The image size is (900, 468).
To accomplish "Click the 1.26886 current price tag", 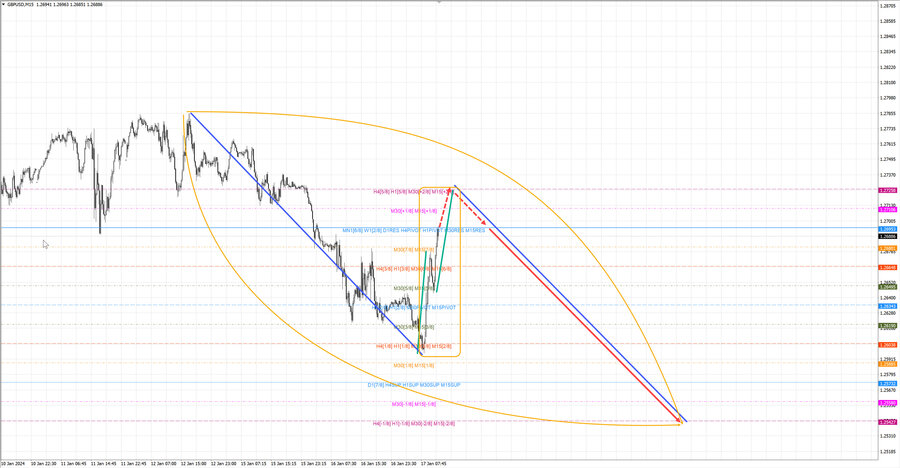I will coord(887,236).
